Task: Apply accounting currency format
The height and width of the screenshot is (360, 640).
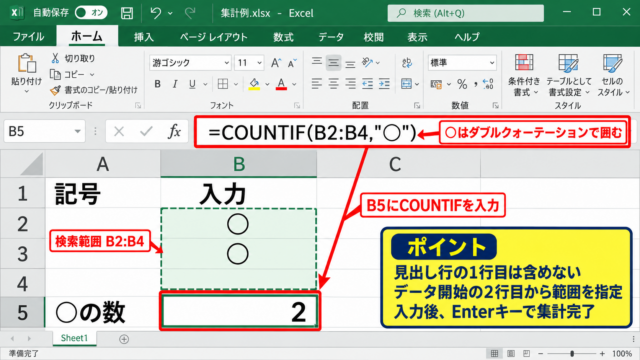Action: pyautogui.click(x=436, y=84)
